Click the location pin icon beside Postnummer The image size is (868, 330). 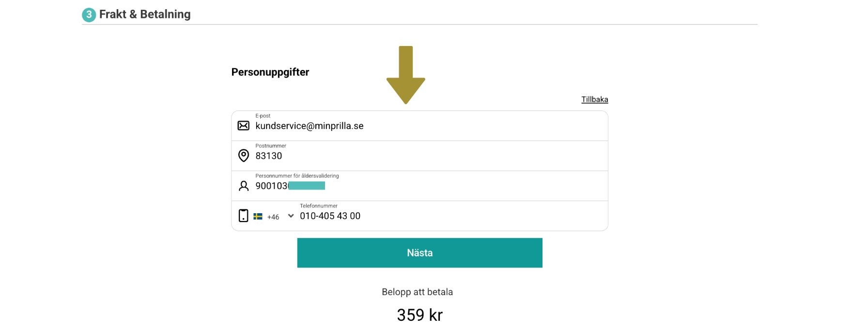pos(244,156)
